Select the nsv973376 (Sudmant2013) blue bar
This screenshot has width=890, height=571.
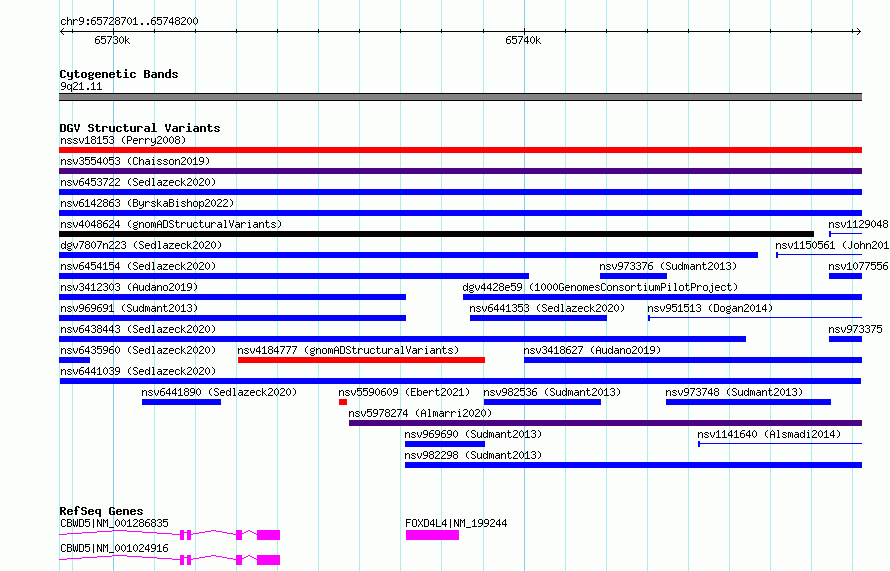click(x=633, y=276)
